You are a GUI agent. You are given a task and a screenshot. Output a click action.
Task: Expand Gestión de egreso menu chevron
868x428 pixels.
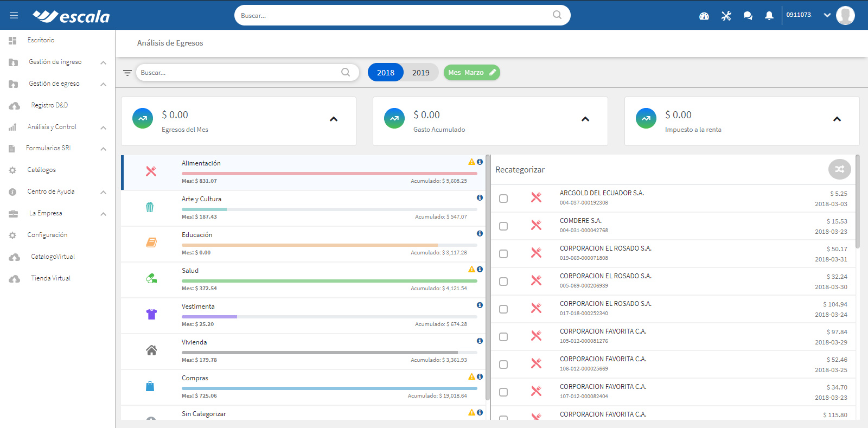click(103, 85)
